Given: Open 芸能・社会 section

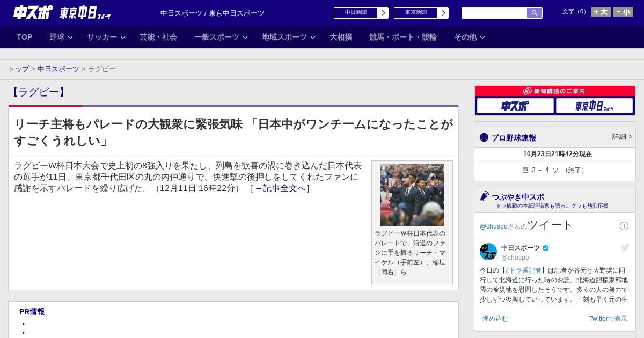Looking at the screenshot, I should pyautogui.click(x=158, y=37).
